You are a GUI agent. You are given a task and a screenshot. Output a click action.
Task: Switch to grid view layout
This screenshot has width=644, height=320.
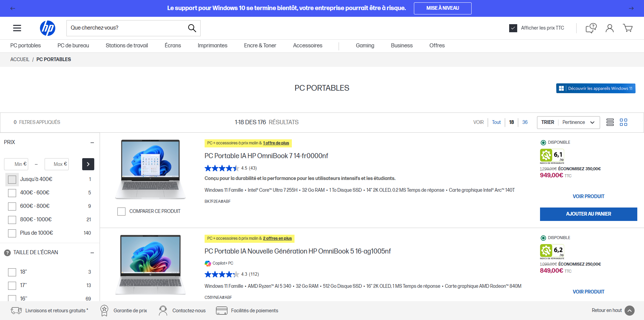(x=624, y=122)
